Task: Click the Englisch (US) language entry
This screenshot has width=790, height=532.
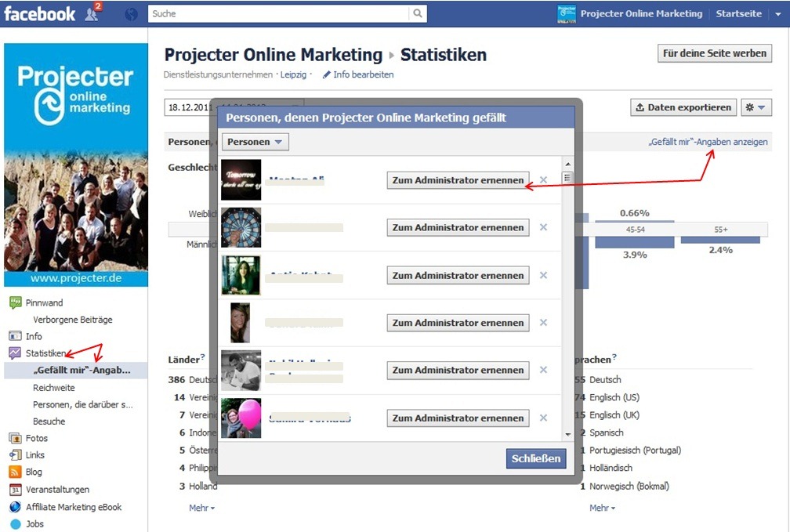Action: pos(614,397)
